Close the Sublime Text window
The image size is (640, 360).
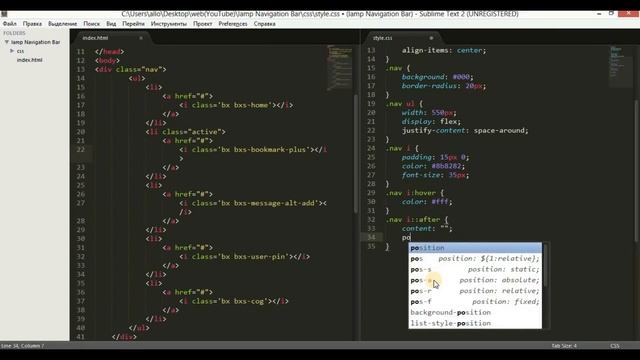click(x=628, y=13)
